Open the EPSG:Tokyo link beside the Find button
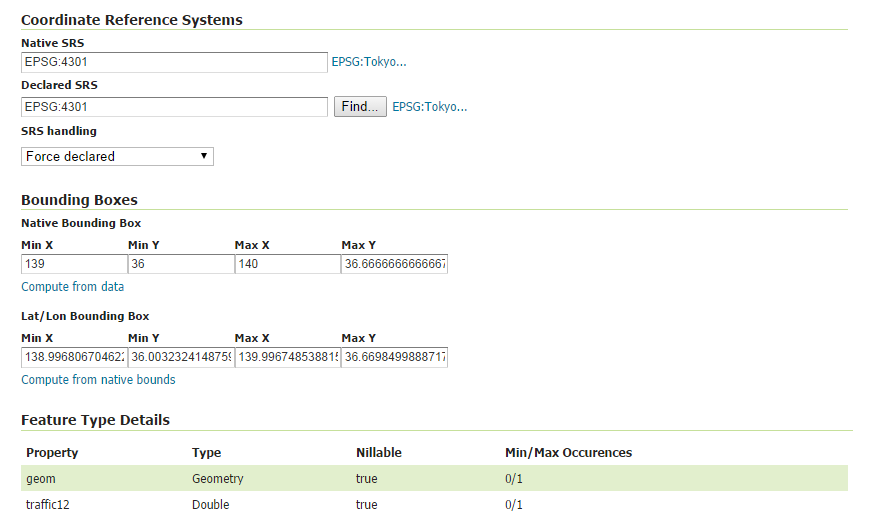Screen dimensions: 869x521 (x=429, y=106)
